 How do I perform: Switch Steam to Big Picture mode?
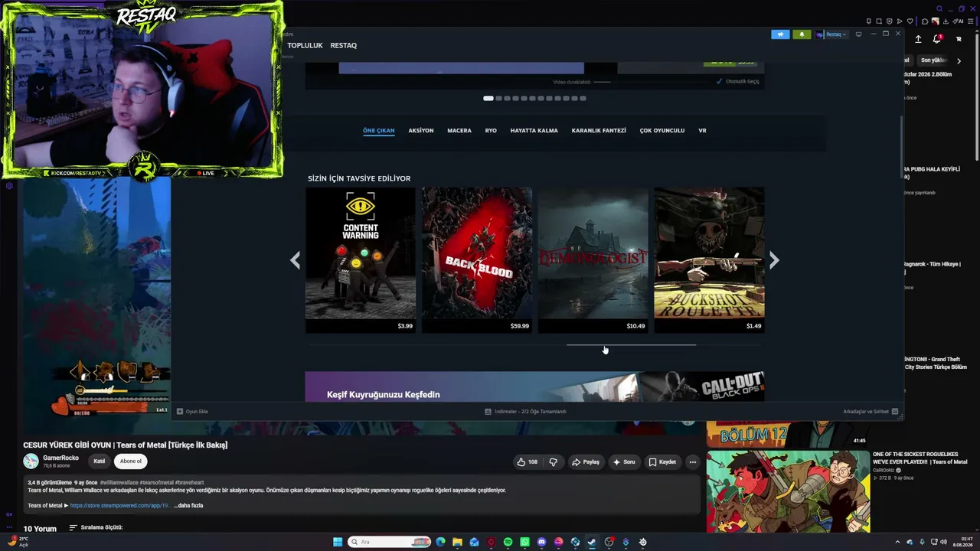pyautogui.click(x=858, y=34)
